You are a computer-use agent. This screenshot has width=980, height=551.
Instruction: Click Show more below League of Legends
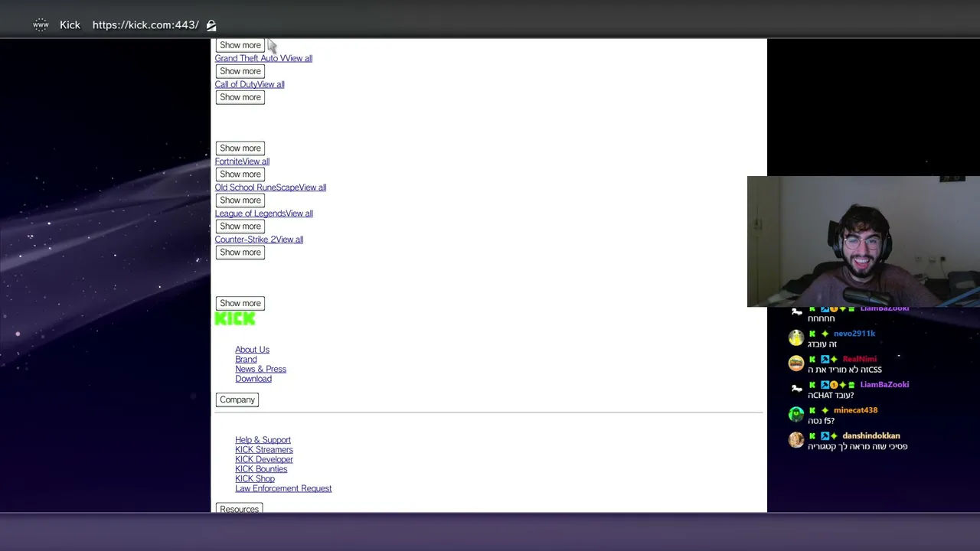[240, 226]
